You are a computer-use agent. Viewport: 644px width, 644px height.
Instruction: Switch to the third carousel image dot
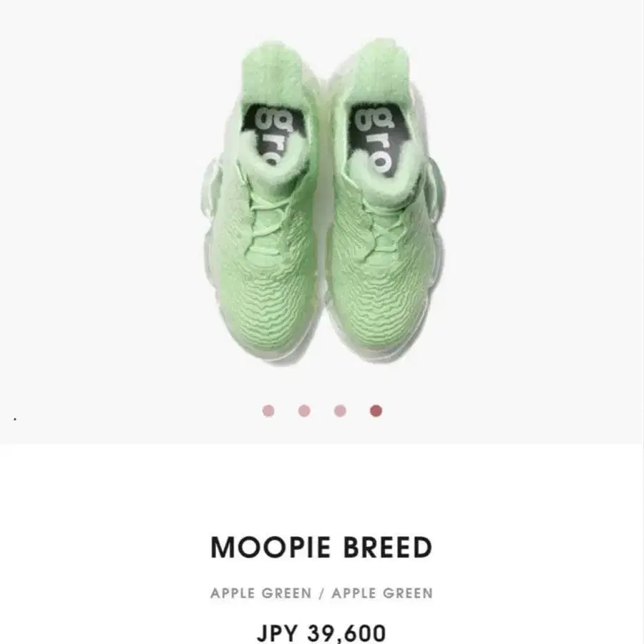pos(340,411)
